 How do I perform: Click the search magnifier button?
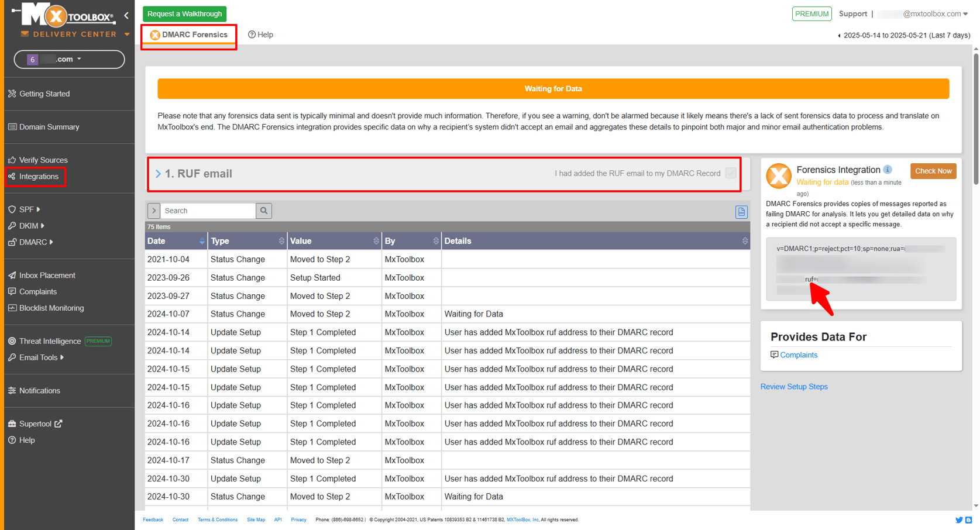pyautogui.click(x=264, y=211)
